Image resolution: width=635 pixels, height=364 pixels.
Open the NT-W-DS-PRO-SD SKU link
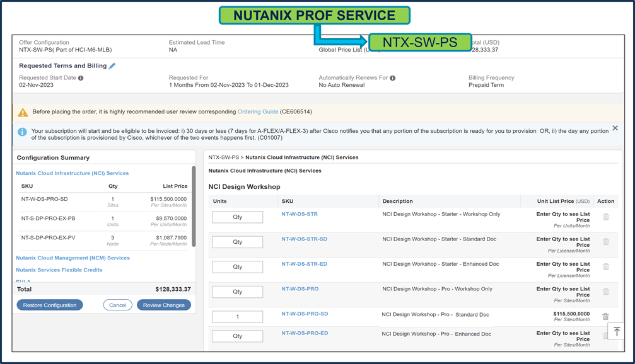point(305,314)
